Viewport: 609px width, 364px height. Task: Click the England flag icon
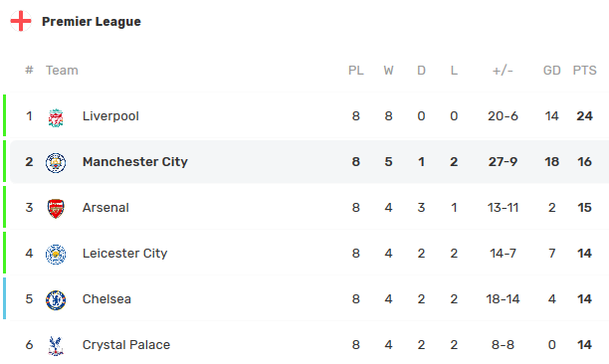click(21, 21)
